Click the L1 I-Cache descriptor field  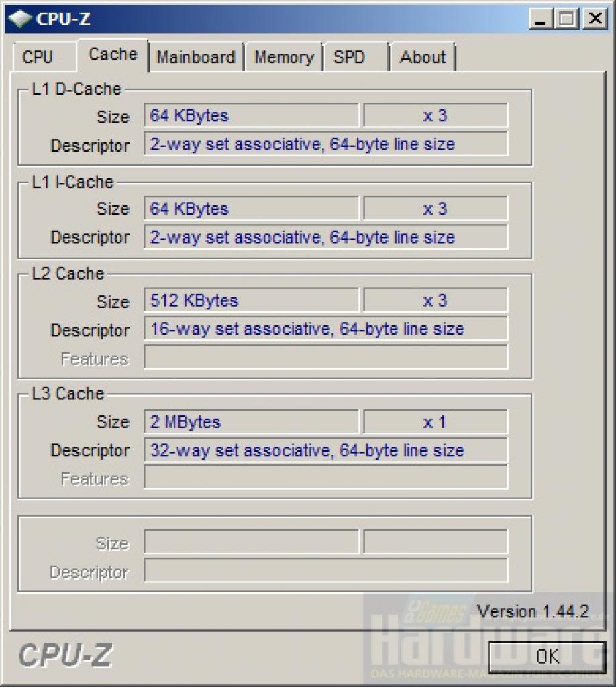[x=325, y=237]
